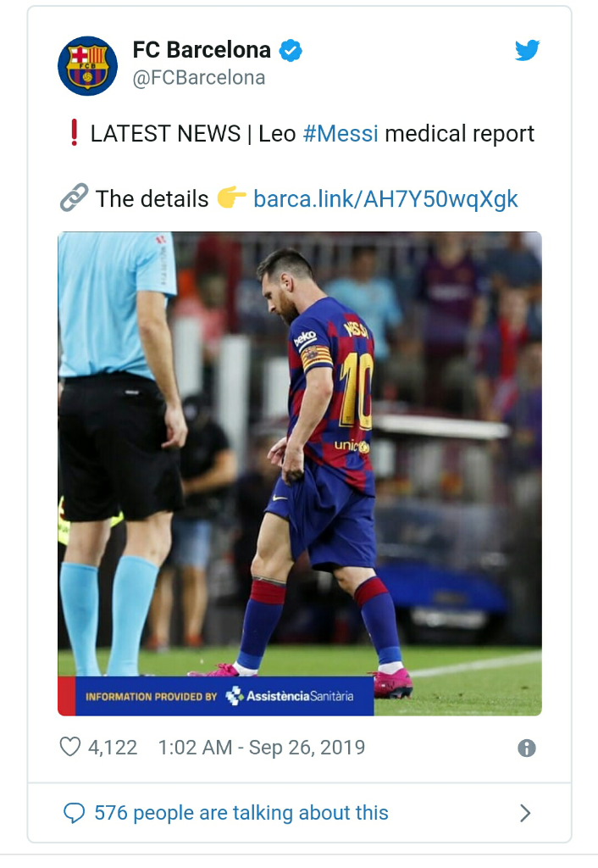Open the barca.link/AH7Y50wqXgk link
The height and width of the screenshot is (868, 598).
pos(385,198)
